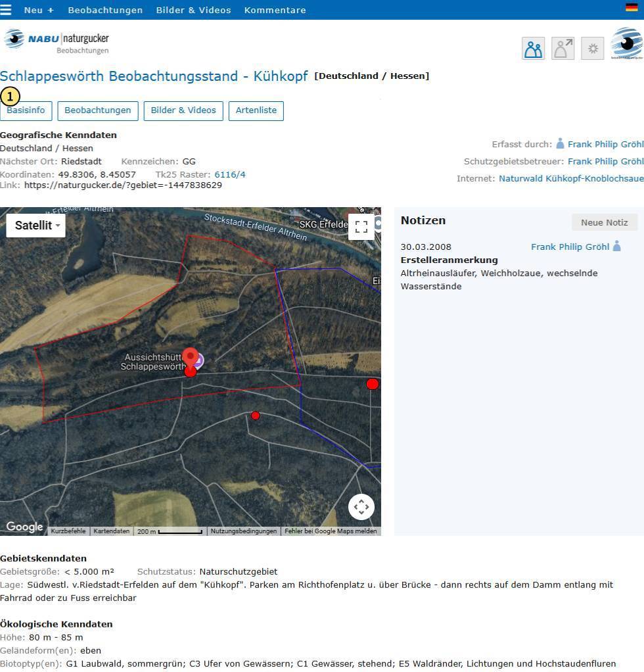Switch to the Basisinfo tab
The width and height of the screenshot is (644, 672).
pos(26,111)
